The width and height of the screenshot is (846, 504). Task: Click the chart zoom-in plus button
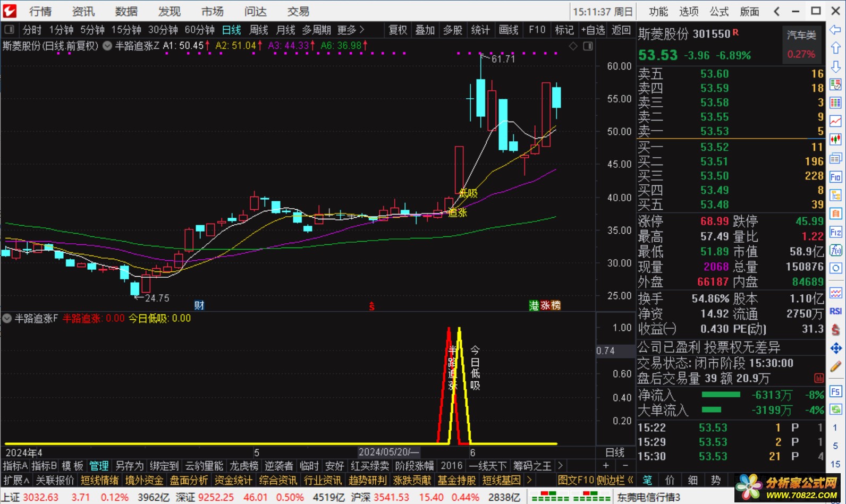pyautogui.click(x=606, y=466)
